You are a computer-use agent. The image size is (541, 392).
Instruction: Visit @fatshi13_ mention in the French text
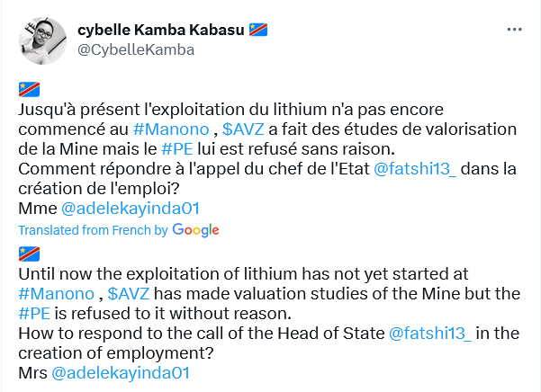pyautogui.click(x=415, y=169)
